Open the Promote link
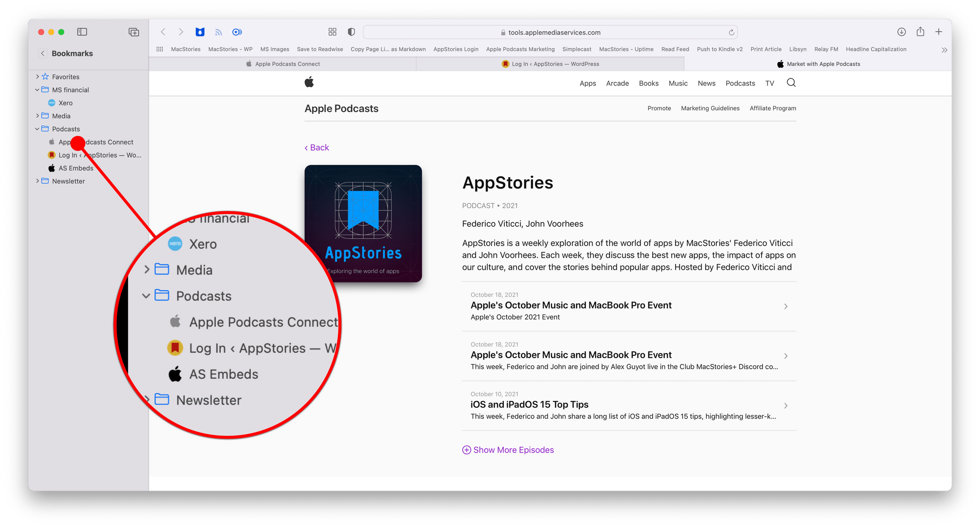 tap(659, 109)
